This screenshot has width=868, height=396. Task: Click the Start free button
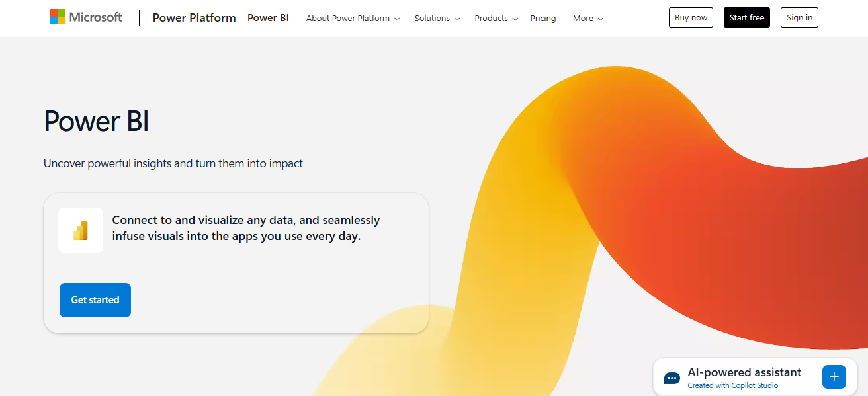click(x=747, y=18)
